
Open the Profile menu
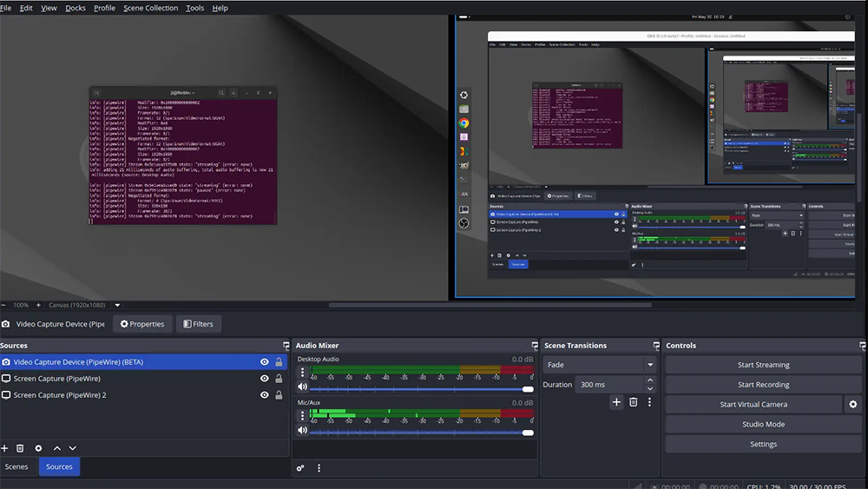tap(104, 8)
